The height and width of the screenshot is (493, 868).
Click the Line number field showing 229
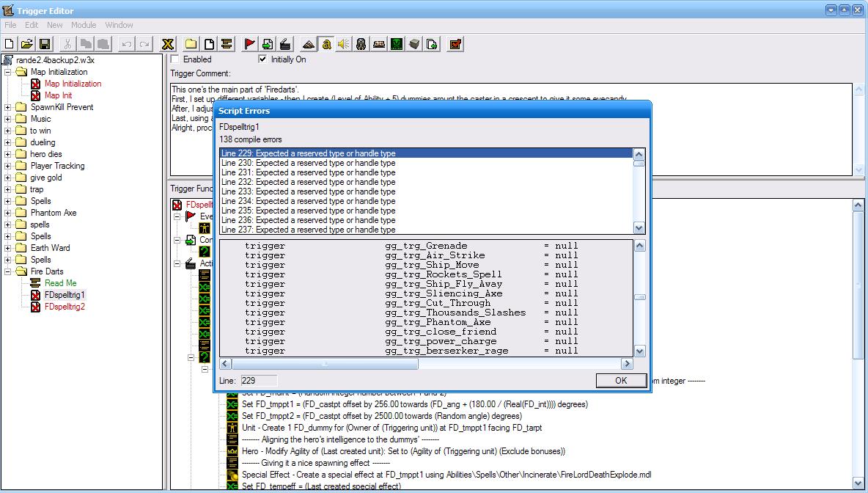click(x=259, y=381)
